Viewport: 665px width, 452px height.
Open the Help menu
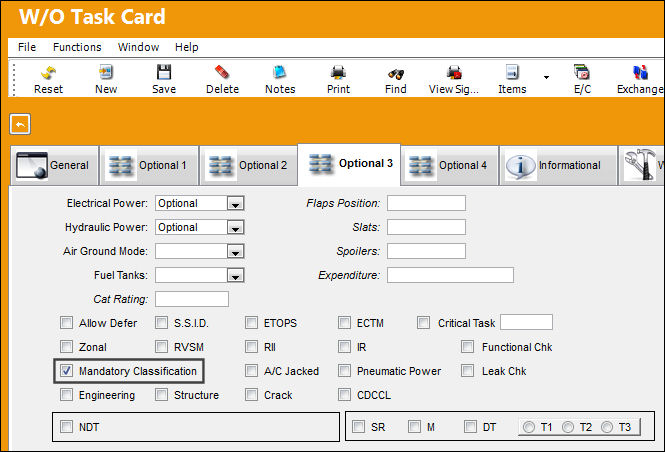(187, 47)
